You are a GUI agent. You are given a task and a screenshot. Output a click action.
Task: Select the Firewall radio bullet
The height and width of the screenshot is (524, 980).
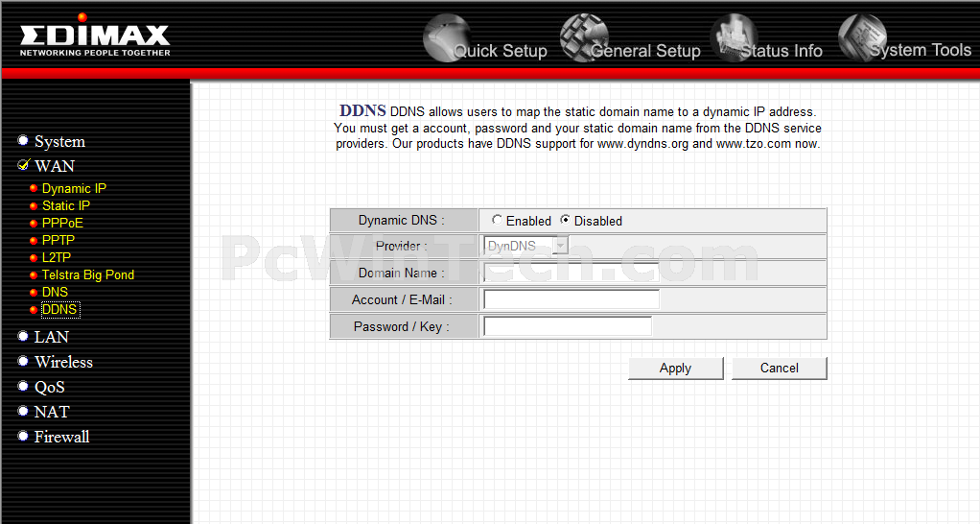pyautogui.click(x=23, y=436)
